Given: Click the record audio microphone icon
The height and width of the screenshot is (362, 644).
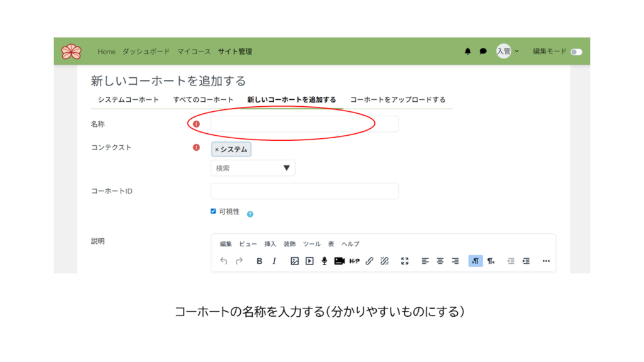Looking at the screenshot, I should click(325, 261).
